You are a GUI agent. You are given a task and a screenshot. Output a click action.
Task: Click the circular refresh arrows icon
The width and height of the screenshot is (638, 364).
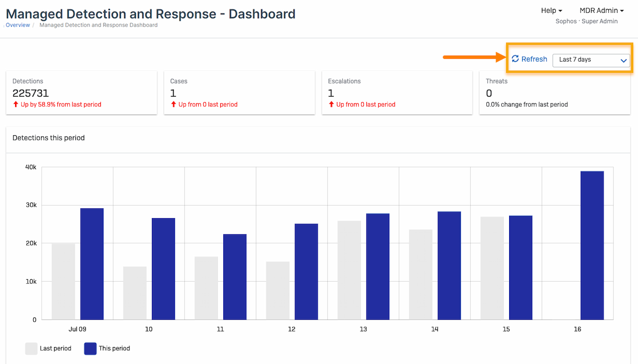point(516,59)
